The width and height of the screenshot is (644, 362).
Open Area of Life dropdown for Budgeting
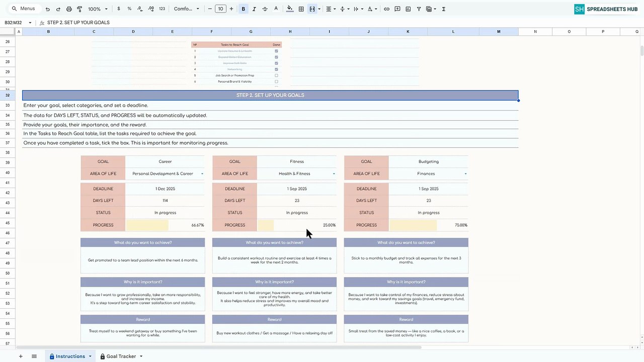point(465,174)
